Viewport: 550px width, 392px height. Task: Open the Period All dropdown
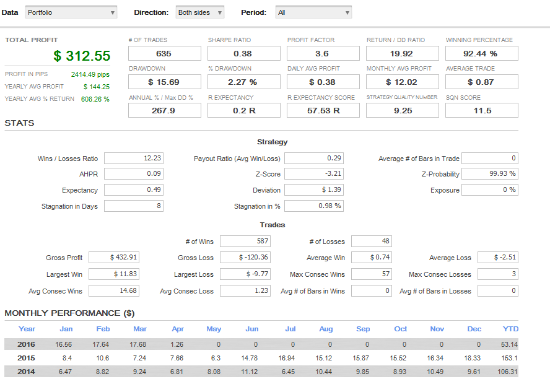coord(313,12)
